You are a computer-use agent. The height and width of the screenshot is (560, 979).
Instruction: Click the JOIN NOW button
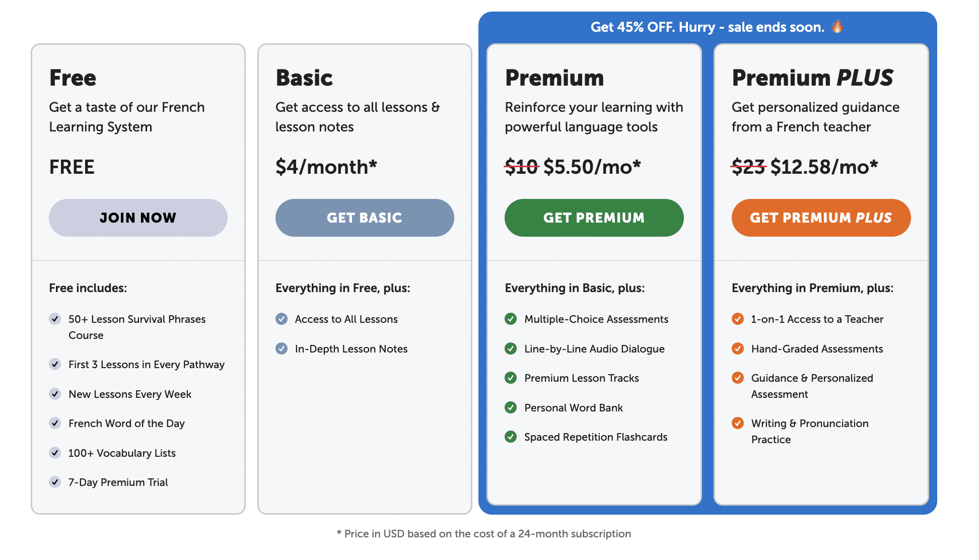pos(138,218)
